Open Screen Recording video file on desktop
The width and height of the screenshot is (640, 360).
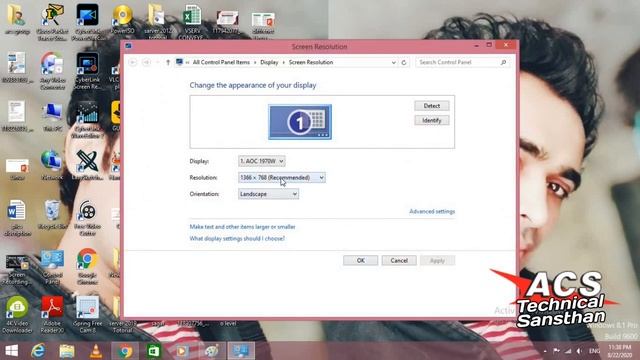point(17,269)
